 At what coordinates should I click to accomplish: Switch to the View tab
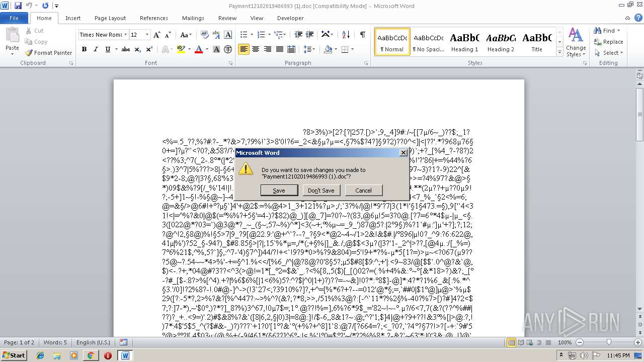[x=257, y=18]
